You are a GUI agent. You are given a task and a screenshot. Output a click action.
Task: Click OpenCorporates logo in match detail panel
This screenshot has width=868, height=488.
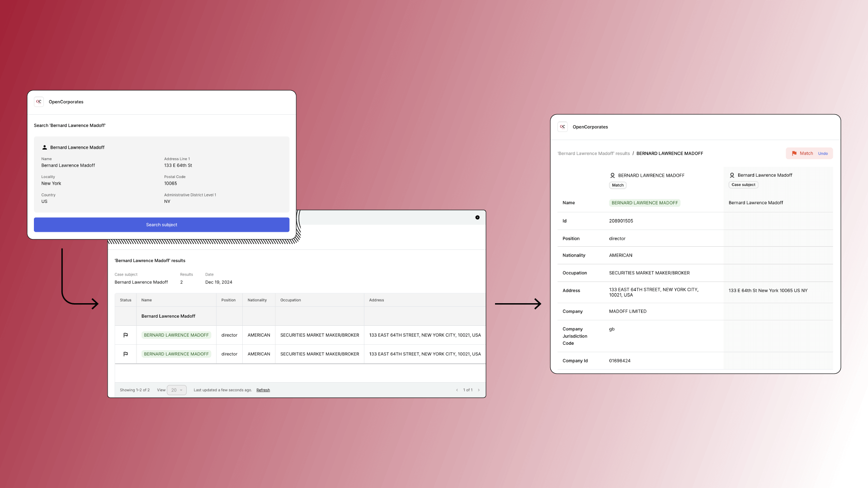(x=562, y=127)
